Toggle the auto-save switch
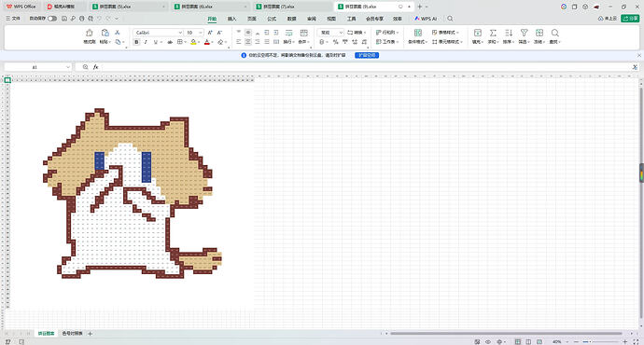The width and height of the screenshot is (644, 345). click(x=52, y=19)
